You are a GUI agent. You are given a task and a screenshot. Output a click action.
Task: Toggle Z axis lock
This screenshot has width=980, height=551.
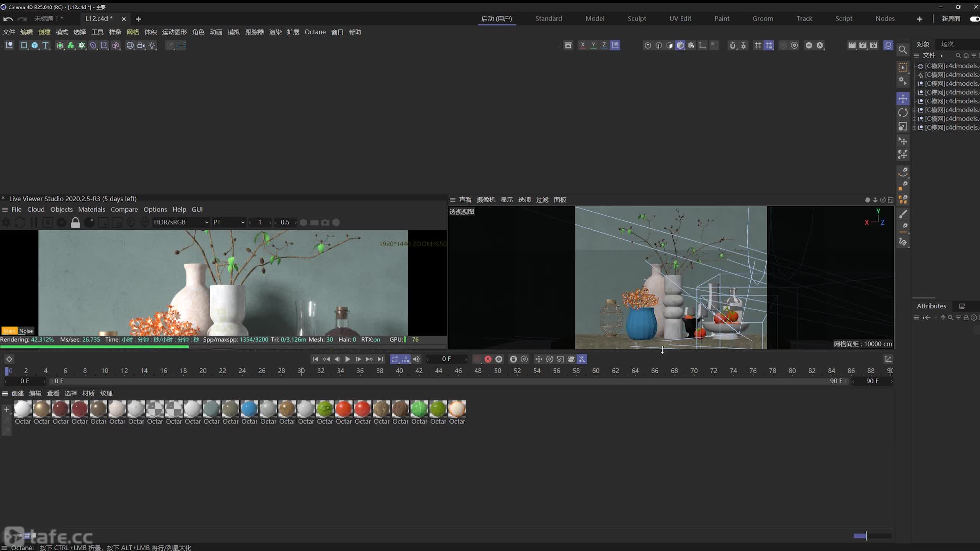point(604,45)
